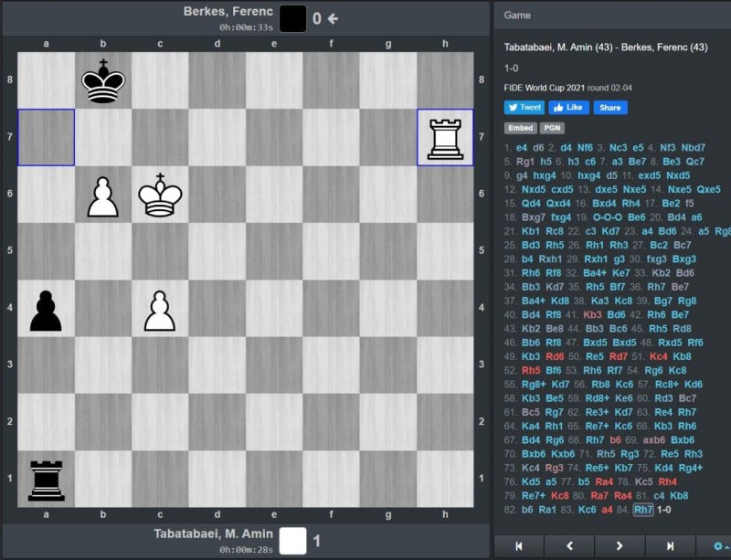Image resolution: width=731 pixels, height=560 pixels.
Task: Go to highlighted final move Rh7
Action: click(643, 509)
